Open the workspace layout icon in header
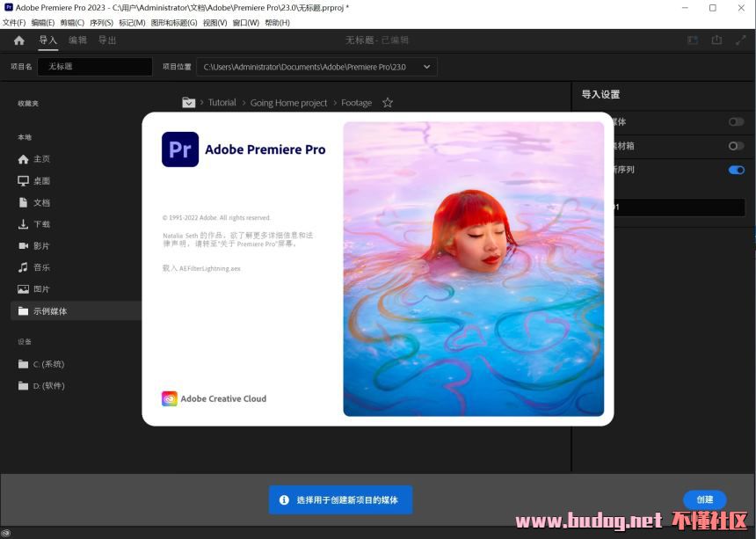 tap(693, 40)
